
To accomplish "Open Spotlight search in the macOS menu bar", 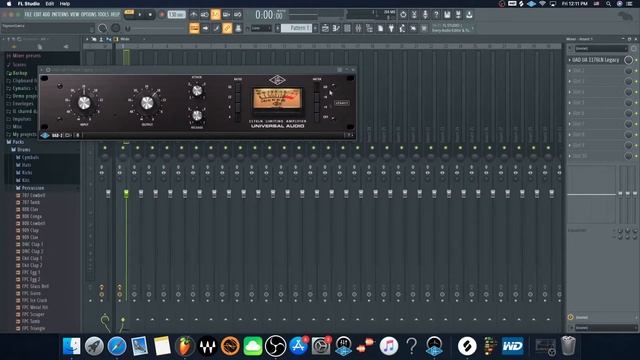I will (609, 4).
